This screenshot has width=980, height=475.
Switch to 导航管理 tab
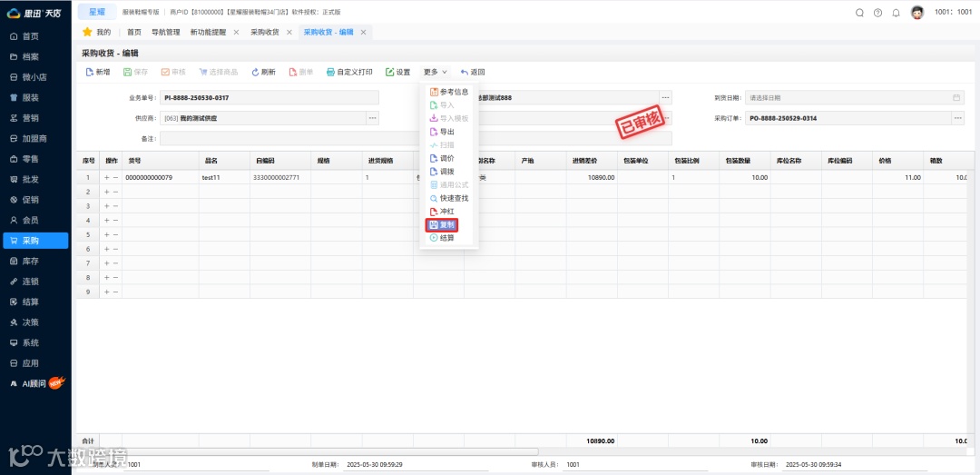[166, 32]
